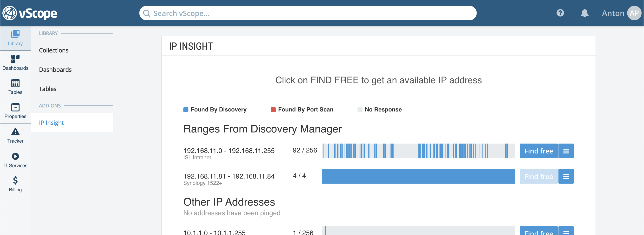The width and height of the screenshot is (644, 235).
Task: Click the 192.168.11.0 - 192.168.11.255 range text
Action: click(x=229, y=151)
